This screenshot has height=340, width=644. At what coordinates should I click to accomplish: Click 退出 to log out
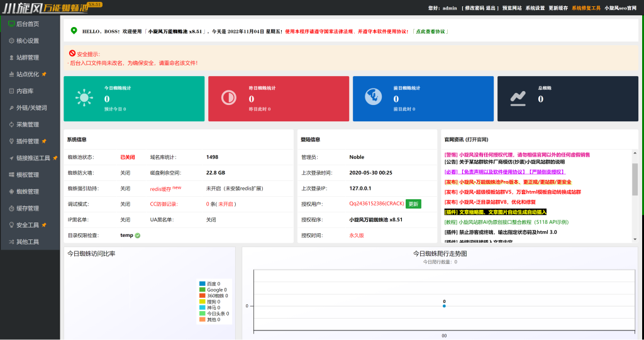tap(491, 8)
